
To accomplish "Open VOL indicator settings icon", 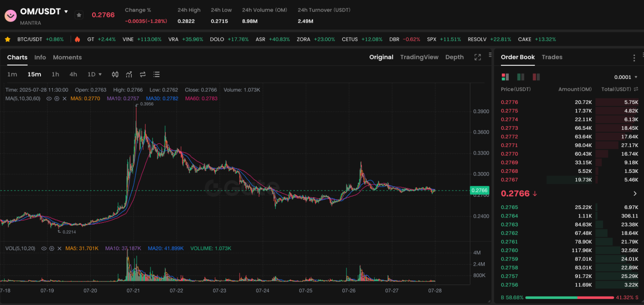I will (x=52, y=249).
